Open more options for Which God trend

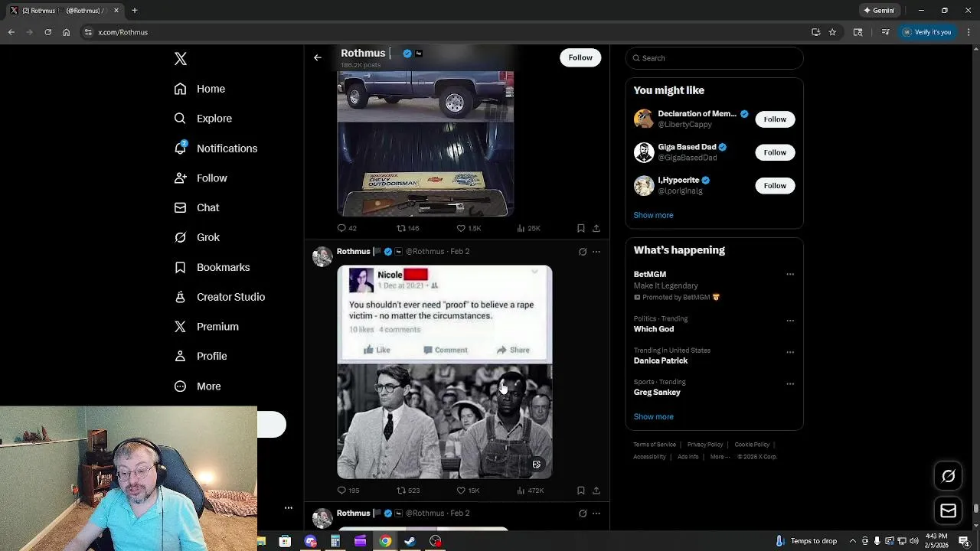(x=790, y=321)
